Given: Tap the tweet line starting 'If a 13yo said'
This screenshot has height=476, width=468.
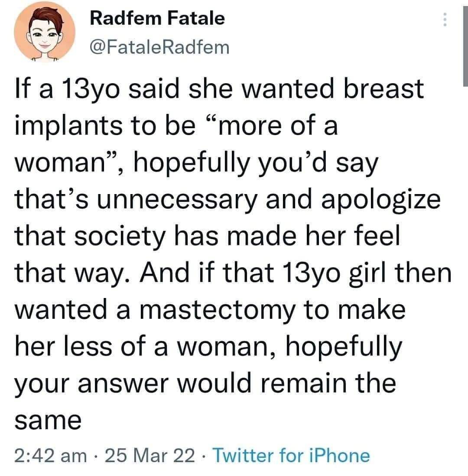Looking at the screenshot, I should pos(219,89).
